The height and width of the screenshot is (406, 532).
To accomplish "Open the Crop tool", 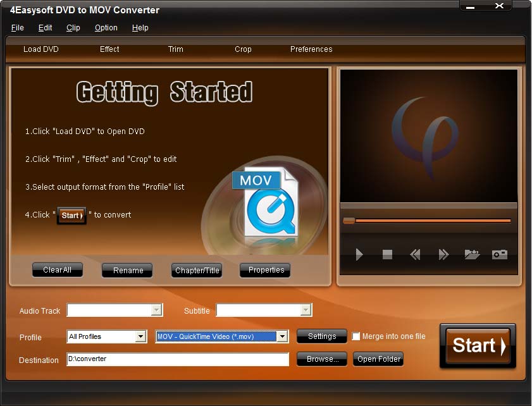I will [243, 49].
